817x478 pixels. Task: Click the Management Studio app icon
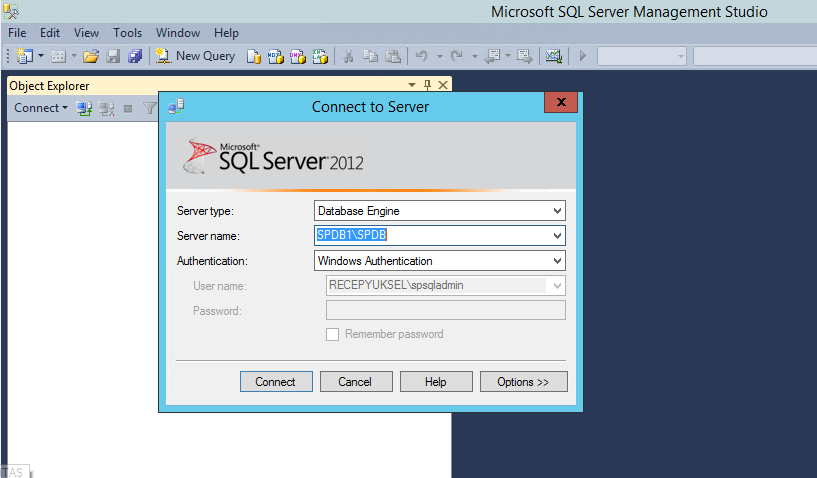[x=10, y=10]
